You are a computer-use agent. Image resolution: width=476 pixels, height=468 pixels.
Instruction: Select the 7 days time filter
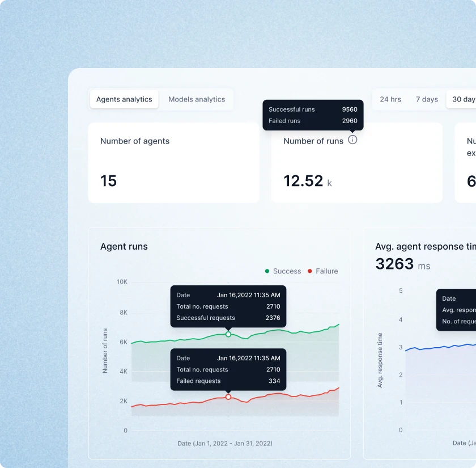(427, 99)
